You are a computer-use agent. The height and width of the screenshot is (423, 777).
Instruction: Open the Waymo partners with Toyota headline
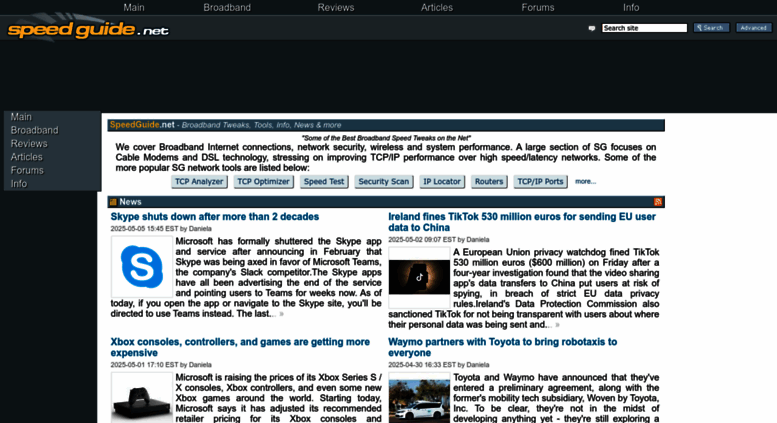[502, 347]
